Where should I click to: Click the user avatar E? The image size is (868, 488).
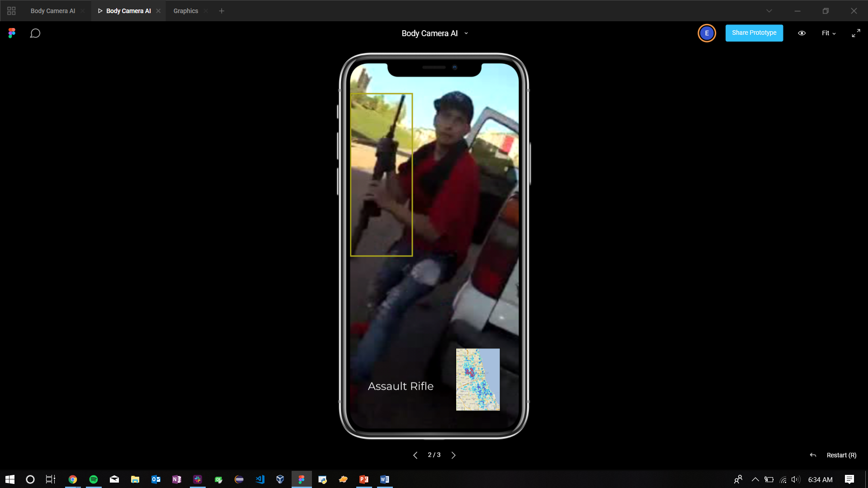(707, 33)
